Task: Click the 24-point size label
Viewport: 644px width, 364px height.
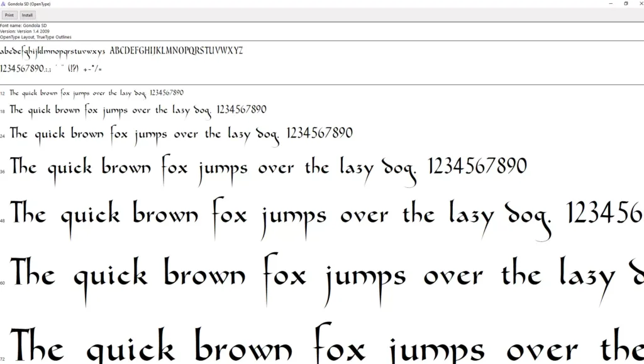Action: tap(3, 136)
